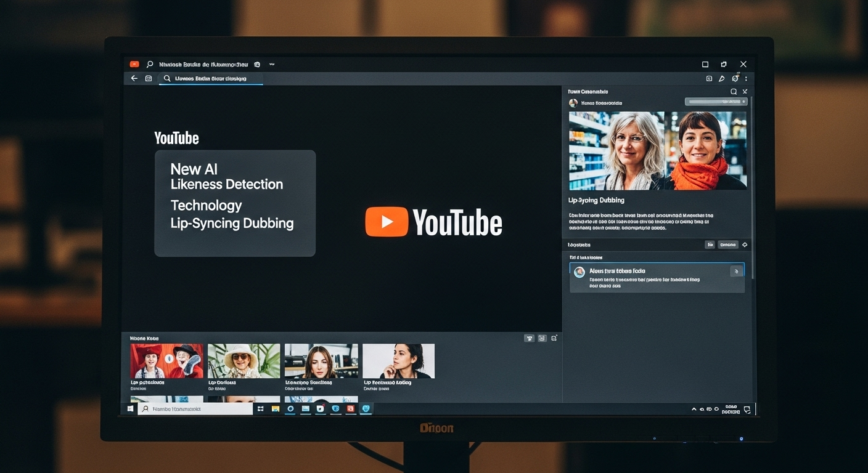The image size is (868, 473).
Task: Click the small white YouTube heading above the card
Action: (176, 138)
